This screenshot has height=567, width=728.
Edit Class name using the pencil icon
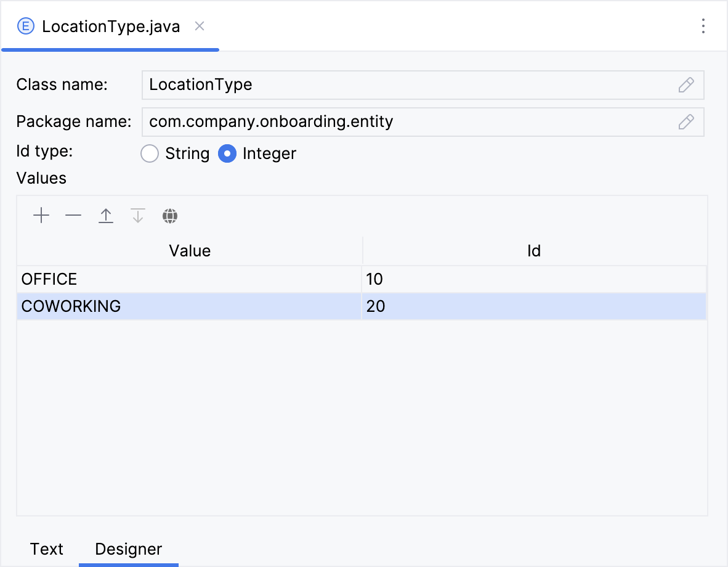tap(686, 85)
